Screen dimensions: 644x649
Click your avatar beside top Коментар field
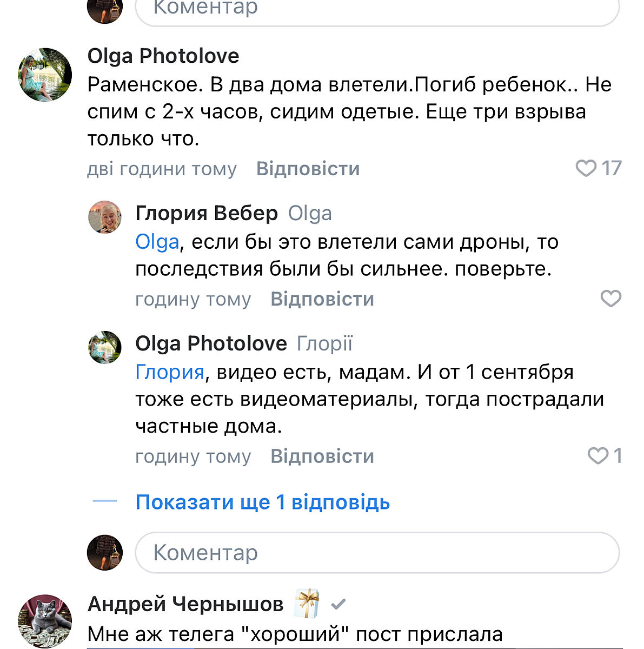(105, 10)
